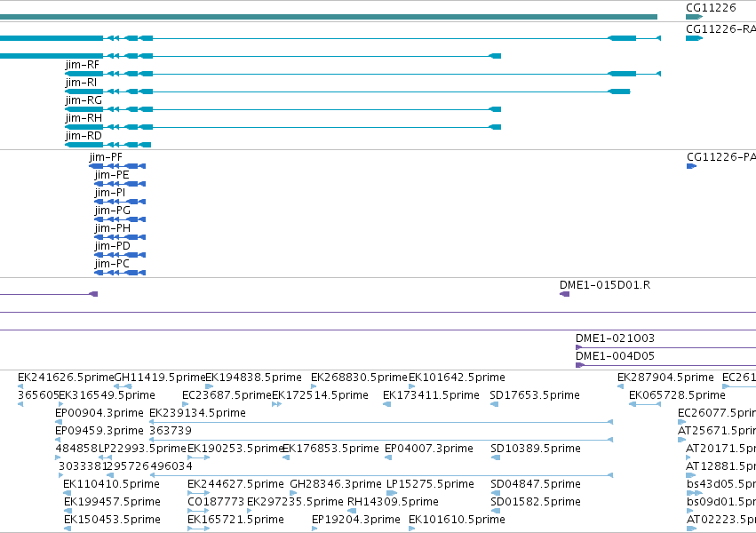Image resolution: width=756 pixels, height=533 pixels.
Task: Select the RH14309.5prime EST label
Action: click(393, 502)
